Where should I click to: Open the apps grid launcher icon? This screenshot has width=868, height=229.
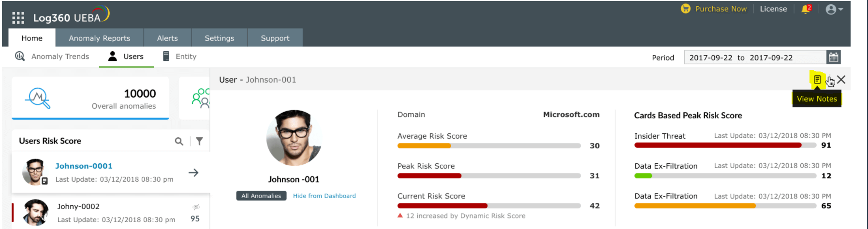(x=18, y=18)
